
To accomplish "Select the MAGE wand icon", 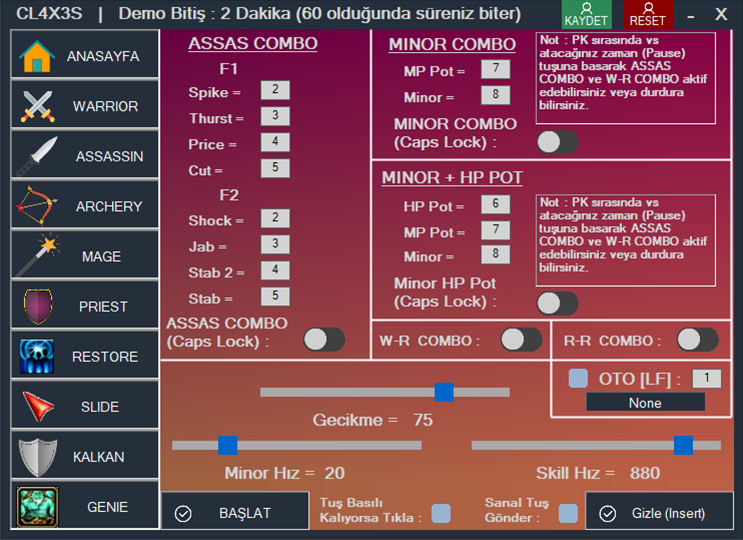I will (37, 256).
